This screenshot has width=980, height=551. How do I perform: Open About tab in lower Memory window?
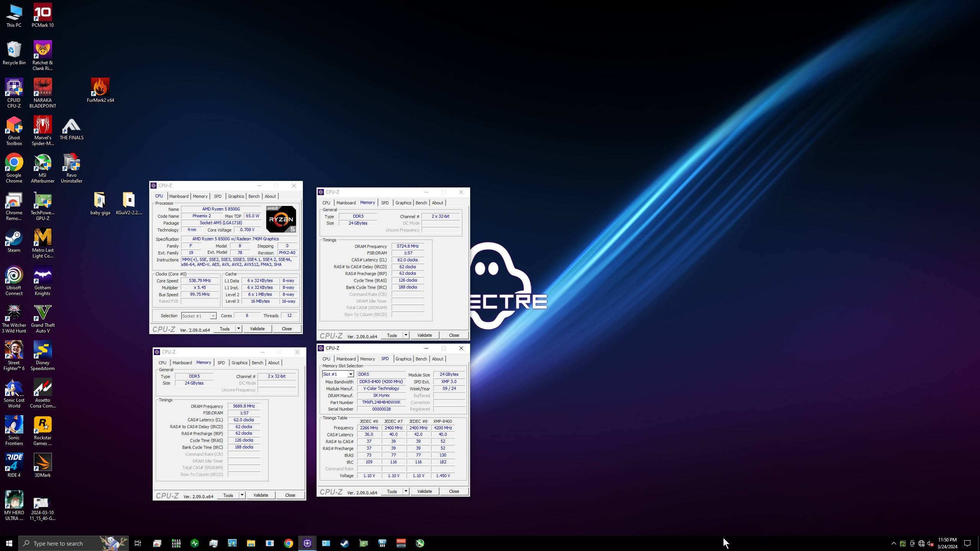tap(274, 363)
